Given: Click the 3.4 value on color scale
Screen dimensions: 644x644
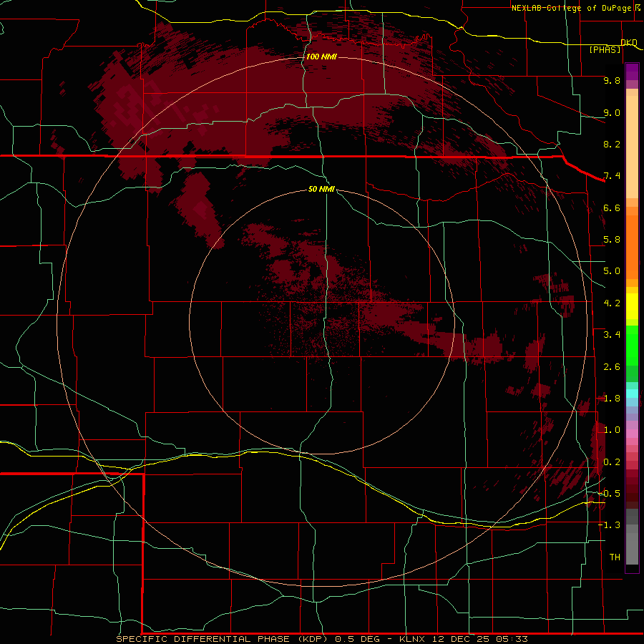Looking at the screenshot, I should click(x=612, y=335).
